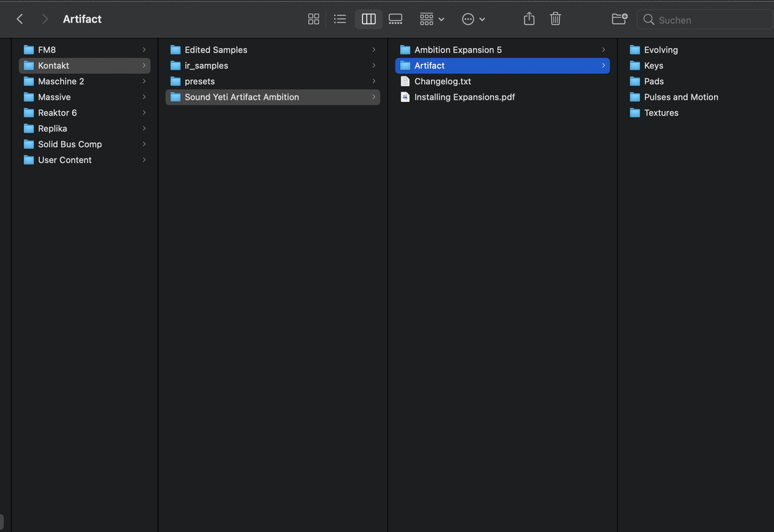774x532 pixels.
Task: Click the Sound Yeti Artifact Ambition folder icon
Action: (175, 97)
